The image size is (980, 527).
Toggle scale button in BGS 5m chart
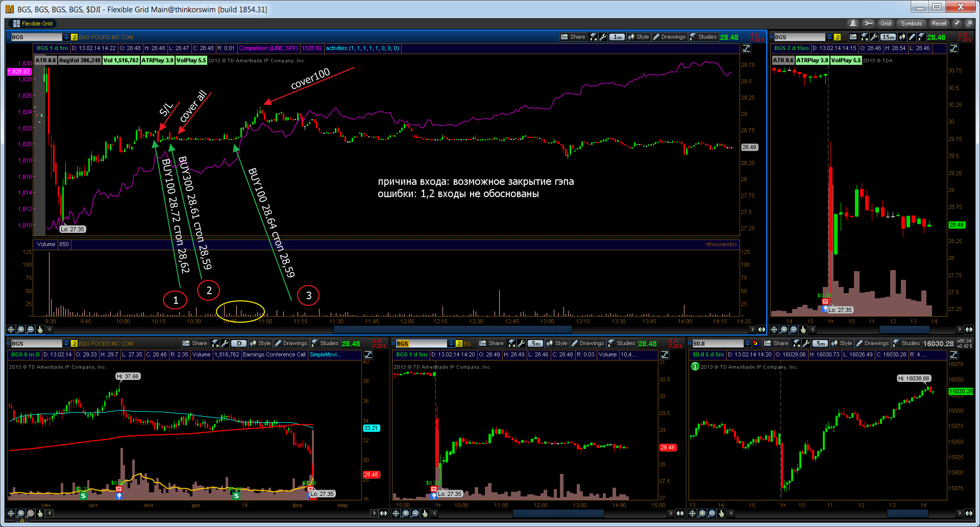click(x=665, y=355)
